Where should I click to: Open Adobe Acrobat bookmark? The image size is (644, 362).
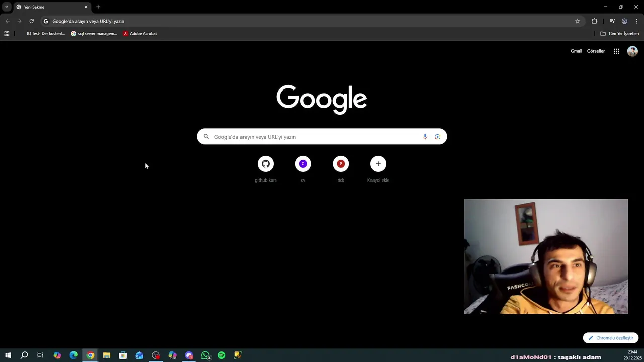coord(140,34)
